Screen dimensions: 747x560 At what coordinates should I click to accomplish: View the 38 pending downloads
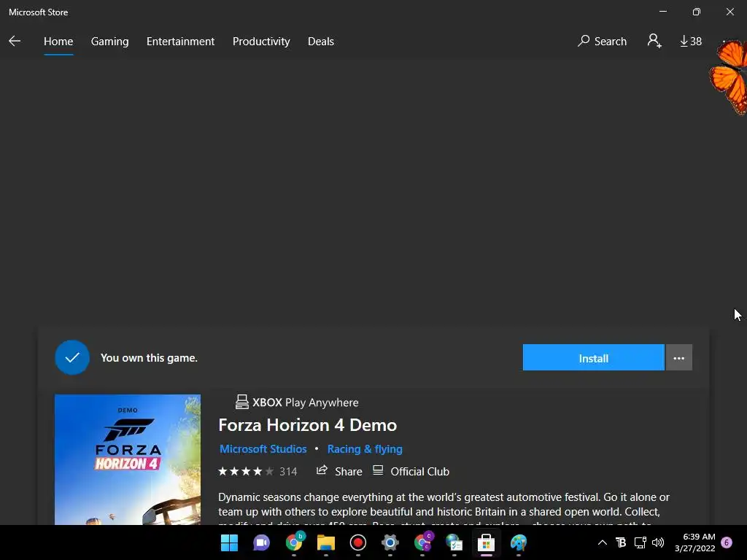point(690,42)
